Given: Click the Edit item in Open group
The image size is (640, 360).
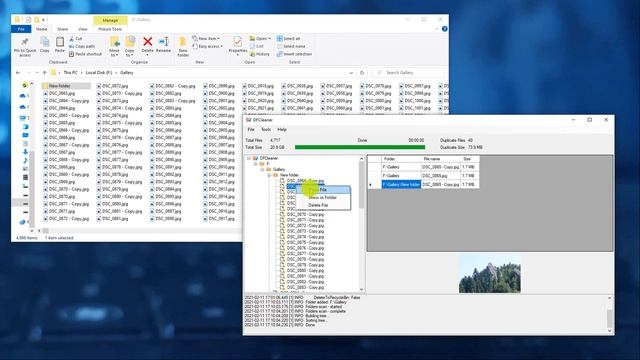Looking at the screenshot, I should pyautogui.click(x=257, y=46).
